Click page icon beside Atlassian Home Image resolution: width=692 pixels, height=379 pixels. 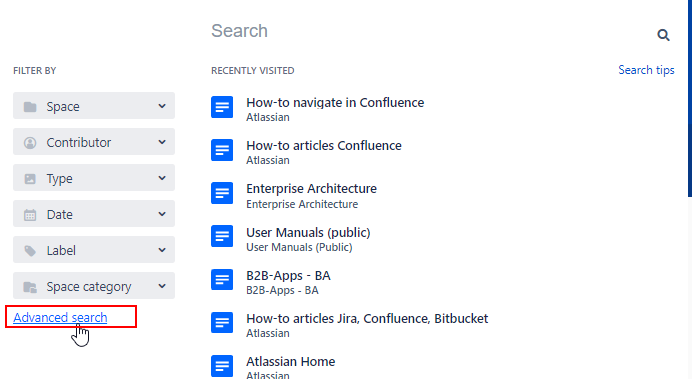click(x=222, y=366)
